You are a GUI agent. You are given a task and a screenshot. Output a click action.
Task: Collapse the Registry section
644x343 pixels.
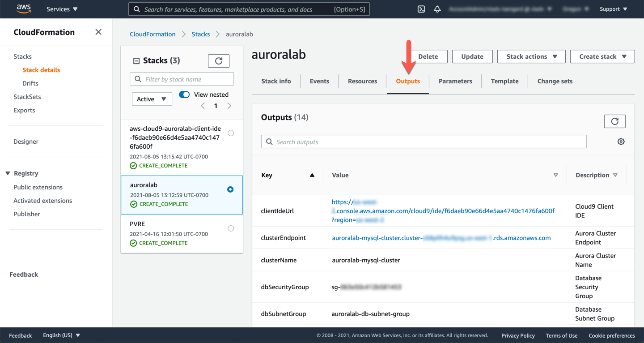tap(8, 173)
